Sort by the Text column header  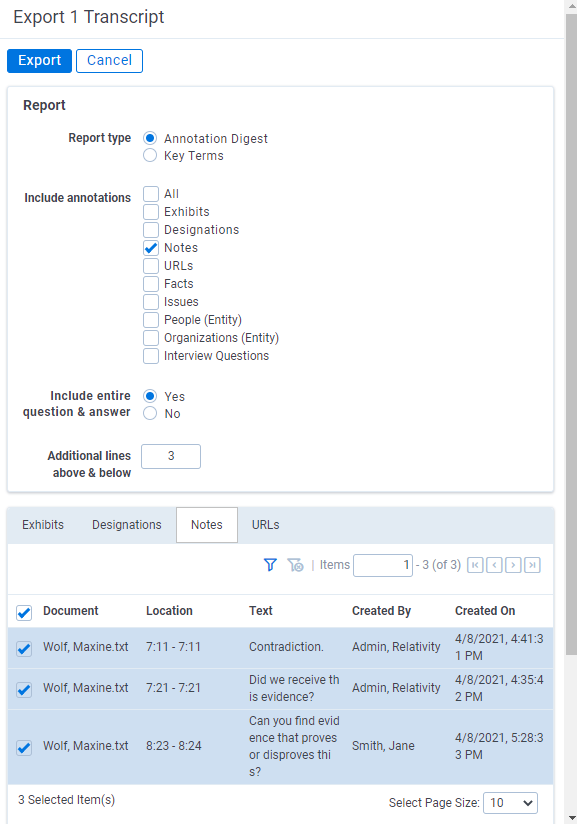(261, 611)
